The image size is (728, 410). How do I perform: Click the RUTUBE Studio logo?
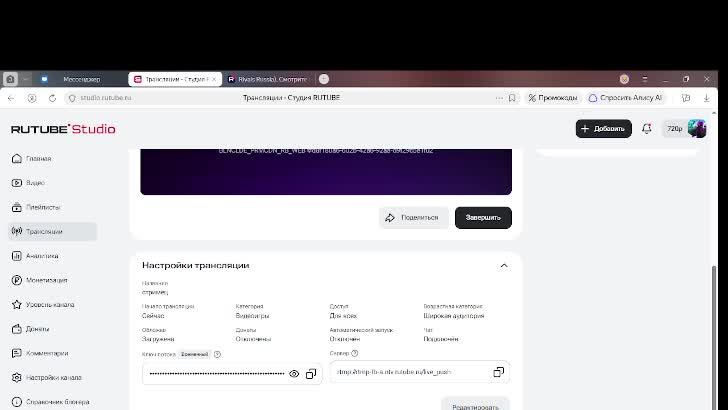[x=63, y=129]
